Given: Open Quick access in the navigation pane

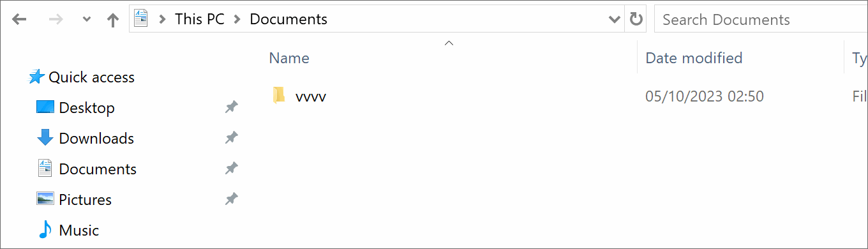Looking at the screenshot, I should [91, 77].
